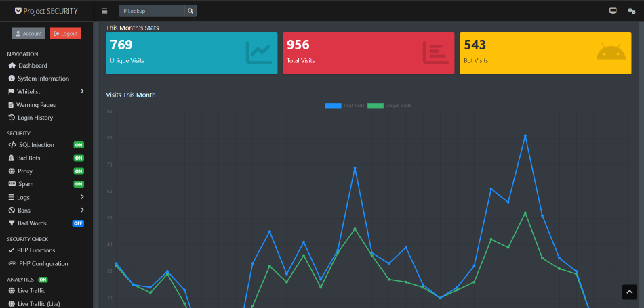644x308 pixels.
Task: Open the Dashboard menu item
Action: 45,66
